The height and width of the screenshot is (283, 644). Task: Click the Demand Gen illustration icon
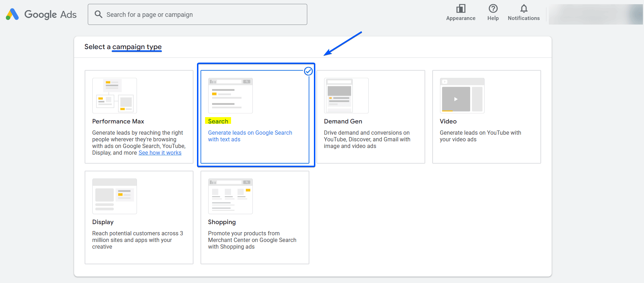coord(346,96)
